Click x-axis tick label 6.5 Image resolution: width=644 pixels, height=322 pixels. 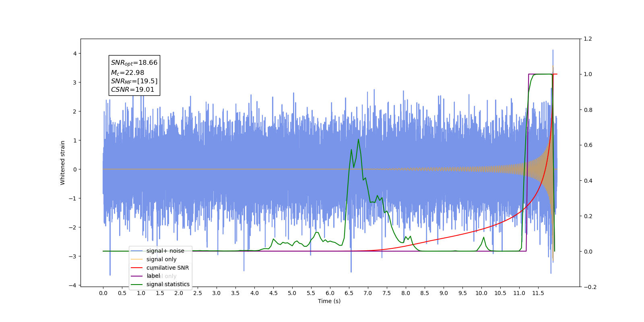[x=349, y=293]
